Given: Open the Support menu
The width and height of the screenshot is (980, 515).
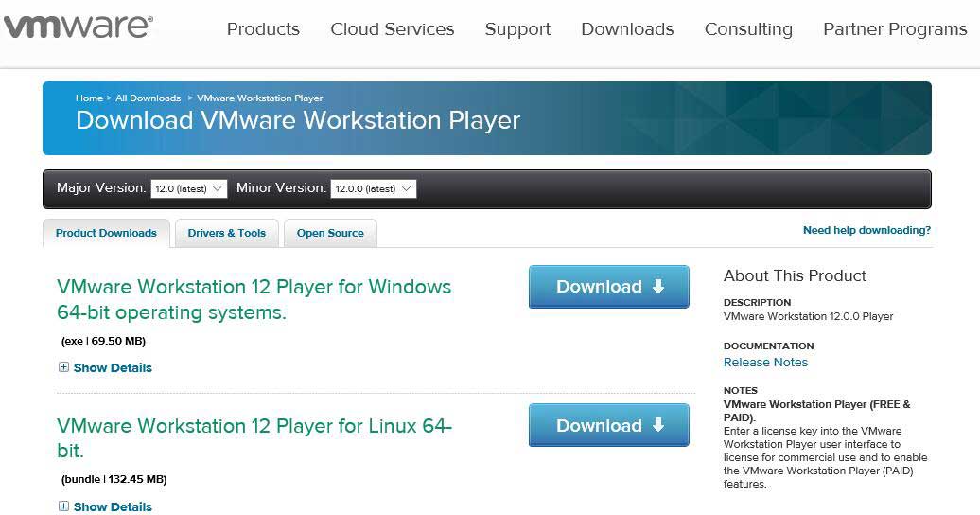Looking at the screenshot, I should click(x=517, y=29).
